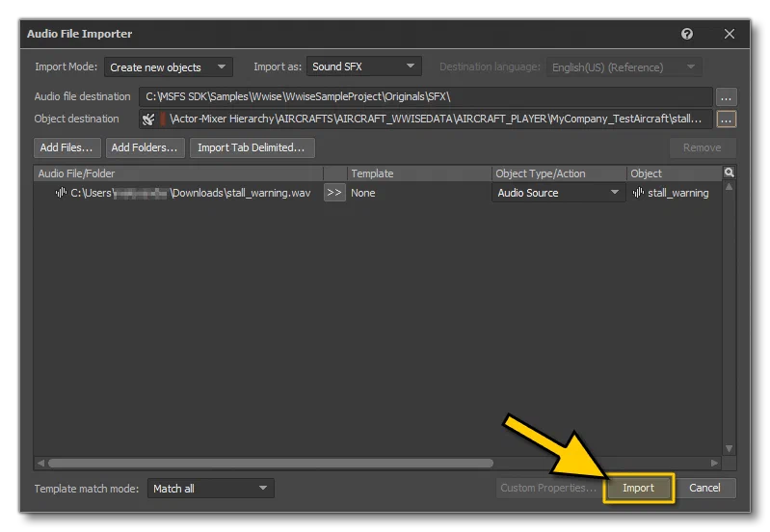This screenshot has width=770, height=532.
Task: Click the audio icon beside the stall_warning object
Action: 638,193
